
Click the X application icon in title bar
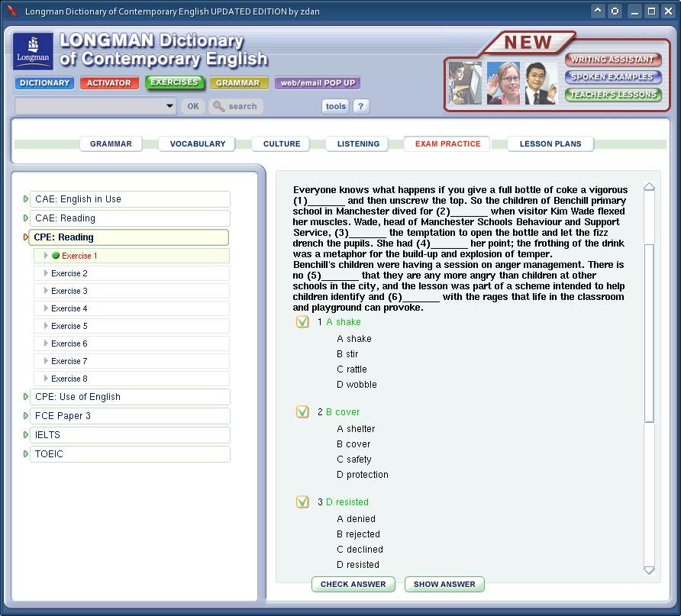pyautogui.click(x=12, y=11)
